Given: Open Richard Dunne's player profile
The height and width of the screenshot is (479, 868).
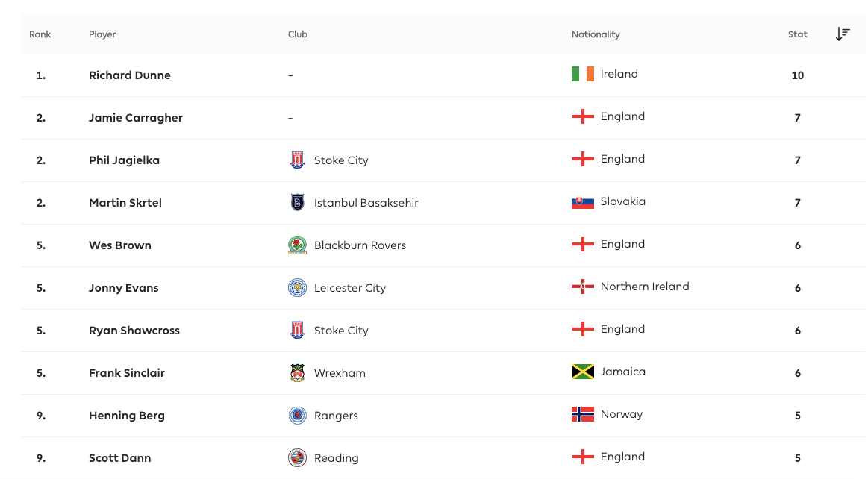Looking at the screenshot, I should [129, 75].
